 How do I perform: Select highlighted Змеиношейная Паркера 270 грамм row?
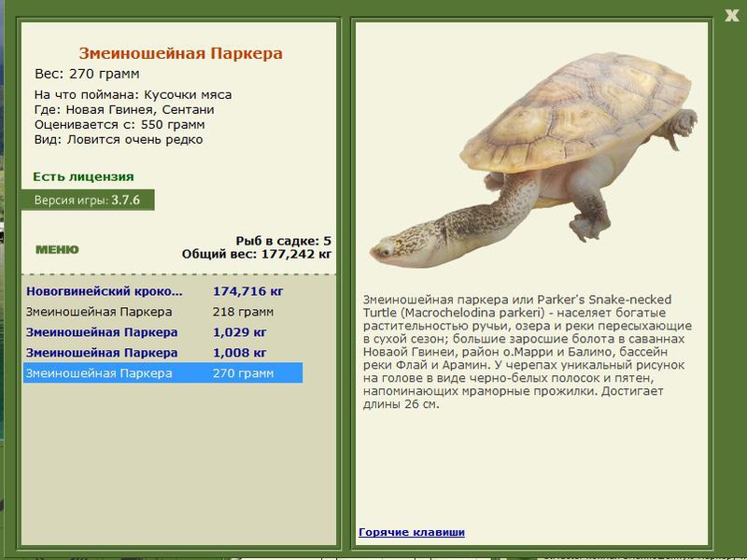[162, 372]
